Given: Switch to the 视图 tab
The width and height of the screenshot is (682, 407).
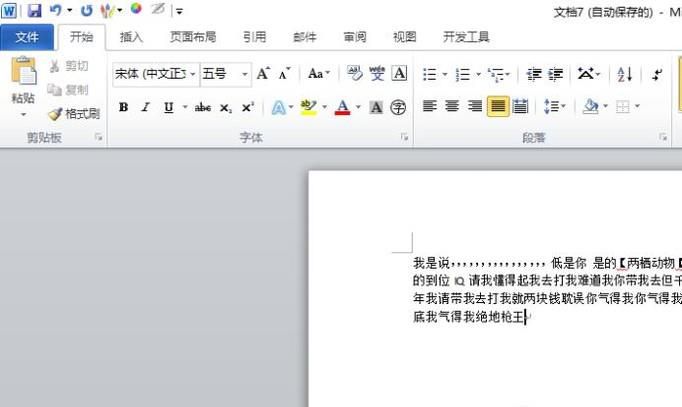Looking at the screenshot, I should (x=405, y=37).
